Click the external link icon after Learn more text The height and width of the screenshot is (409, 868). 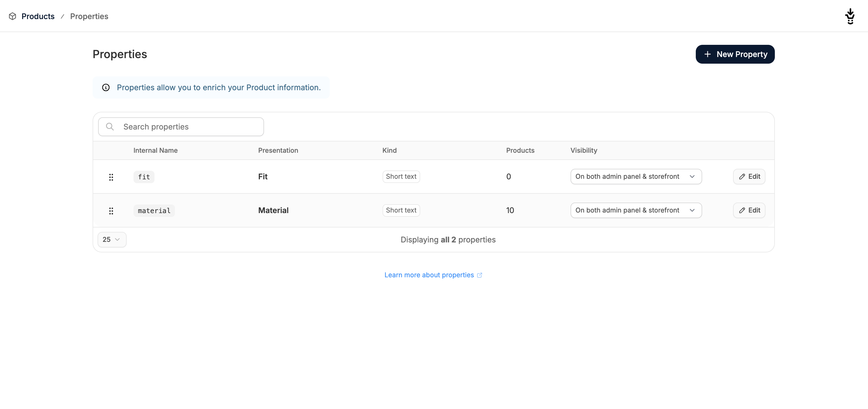tap(480, 275)
